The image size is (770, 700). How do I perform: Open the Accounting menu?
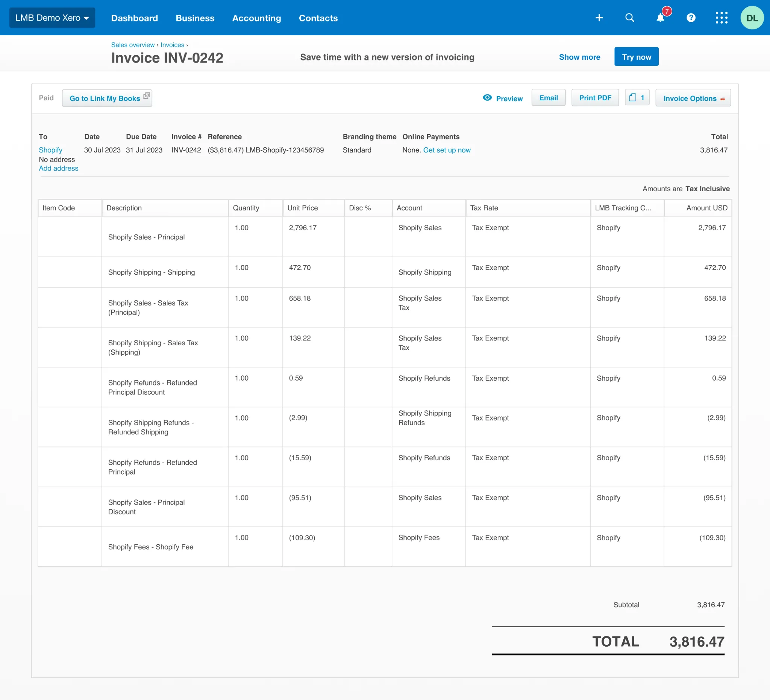tap(256, 18)
